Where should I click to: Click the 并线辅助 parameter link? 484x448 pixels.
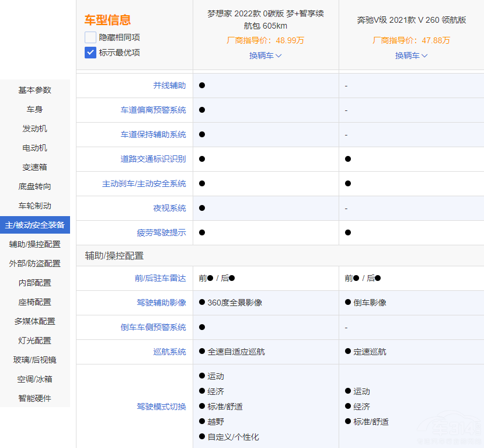pos(169,85)
